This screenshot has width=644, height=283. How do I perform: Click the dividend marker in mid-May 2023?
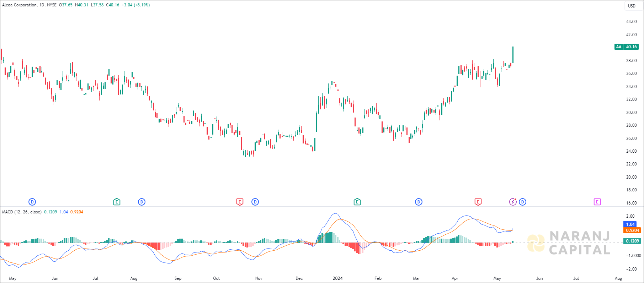click(32, 202)
